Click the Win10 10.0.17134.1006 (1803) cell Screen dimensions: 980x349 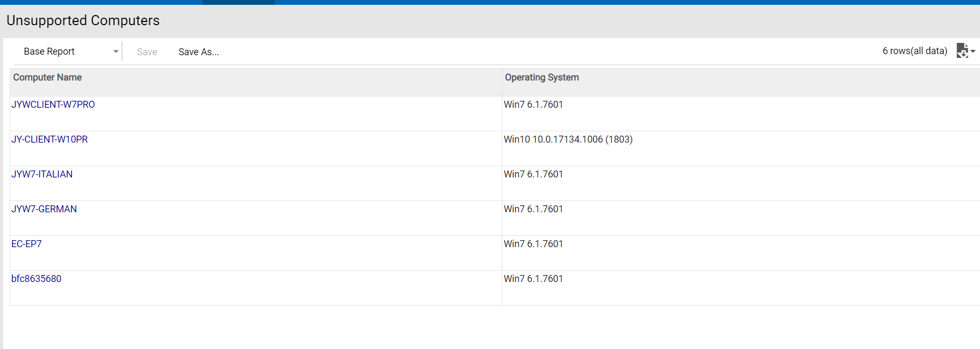pyautogui.click(x=568, y=139)
